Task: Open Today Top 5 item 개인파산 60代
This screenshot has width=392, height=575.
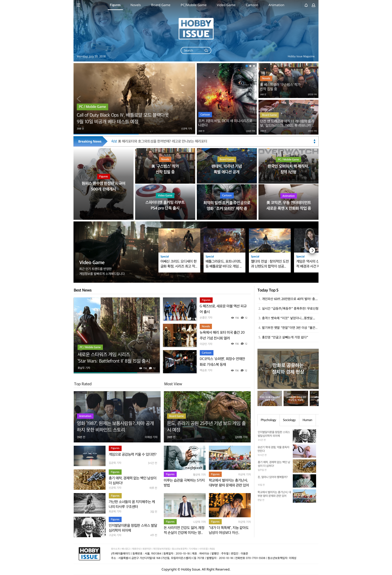Action: point(288,299)
